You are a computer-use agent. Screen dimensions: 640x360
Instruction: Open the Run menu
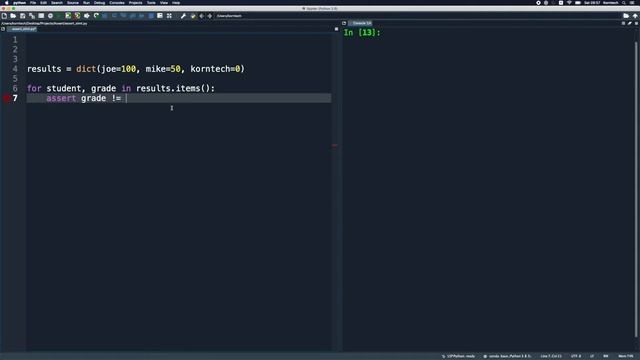(86, 3)
